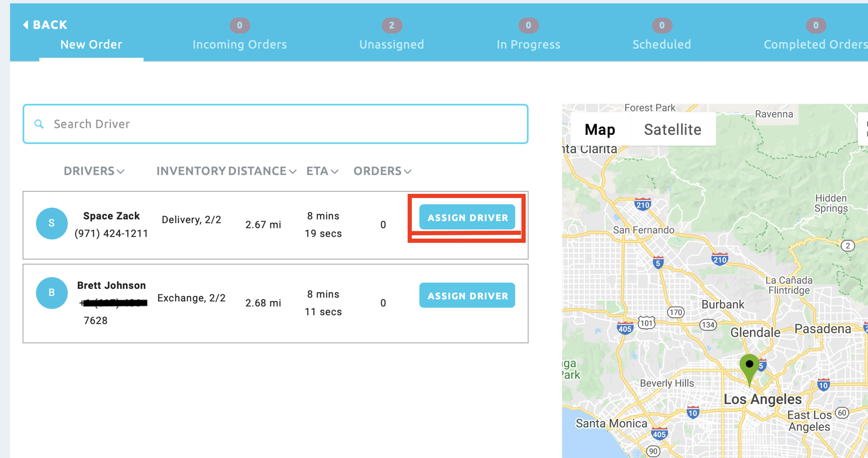Select Brett Johnson's driver avatar
868x458 pixels.
pos(51,293)
